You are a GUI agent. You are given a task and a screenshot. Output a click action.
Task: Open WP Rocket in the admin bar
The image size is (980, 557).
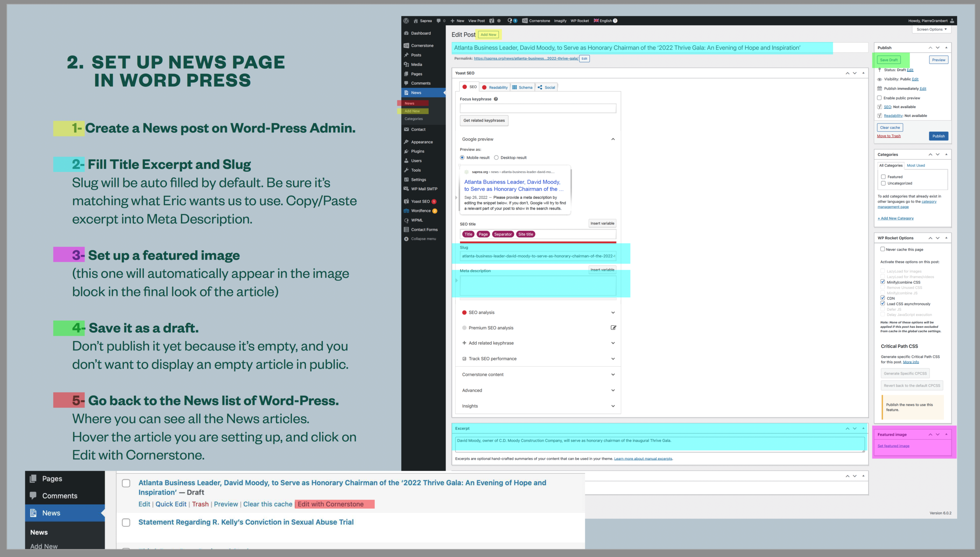(x=580, y=21)
